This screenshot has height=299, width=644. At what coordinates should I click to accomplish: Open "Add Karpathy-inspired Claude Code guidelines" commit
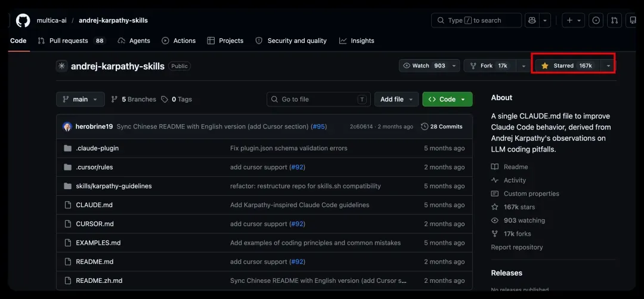point(300,205)
